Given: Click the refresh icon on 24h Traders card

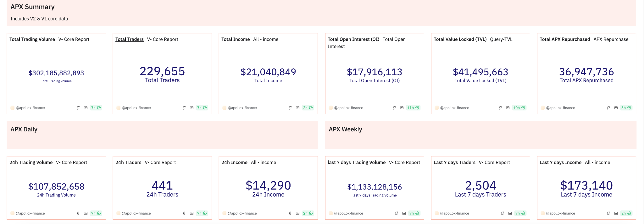Looking at the screenshot, I should [x=184, y=213].
